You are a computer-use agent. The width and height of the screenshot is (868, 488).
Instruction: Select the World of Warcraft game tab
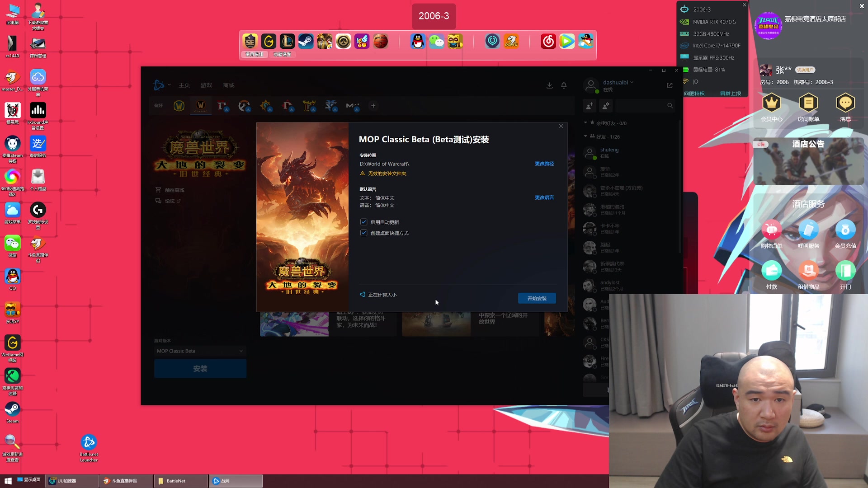(179, 106)
